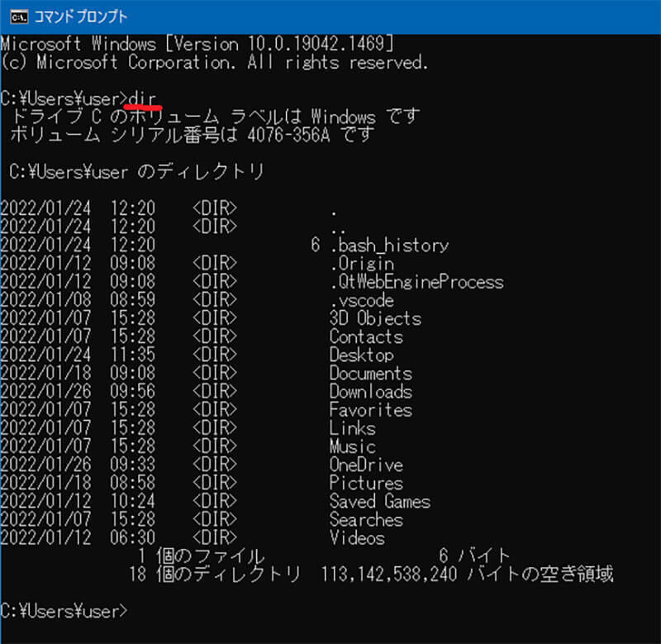Click the Desktop directory entry
661x644 pixels.
coord(362,355)
